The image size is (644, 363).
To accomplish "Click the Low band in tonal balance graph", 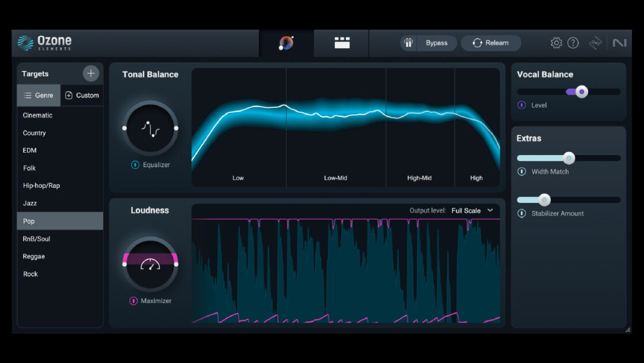I will pos(239,127).
